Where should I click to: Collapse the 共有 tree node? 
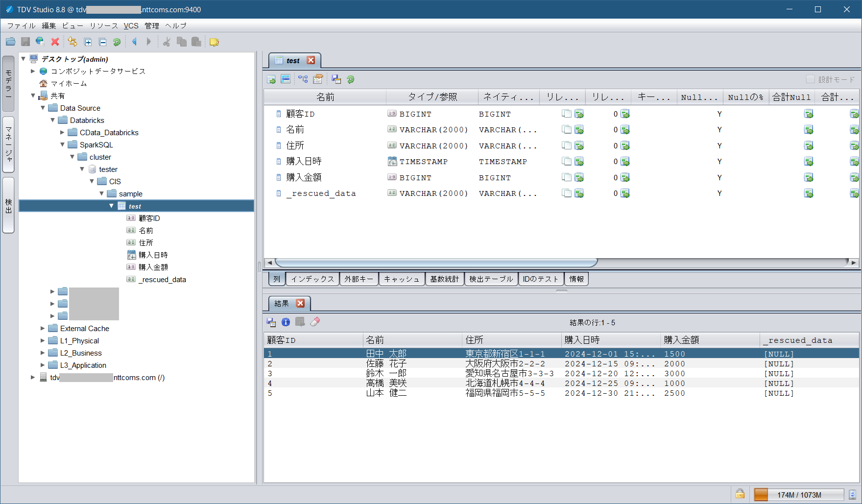click(x=33, y=96)
